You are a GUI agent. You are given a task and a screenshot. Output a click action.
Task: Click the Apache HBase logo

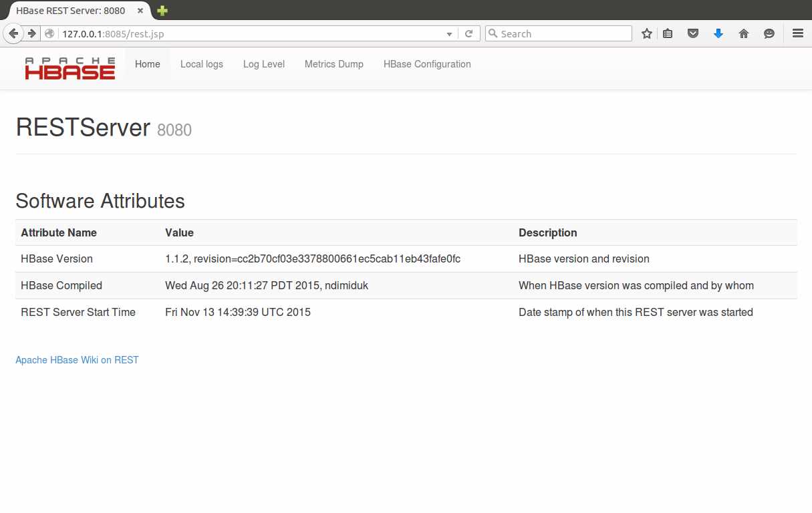(70, 68)
